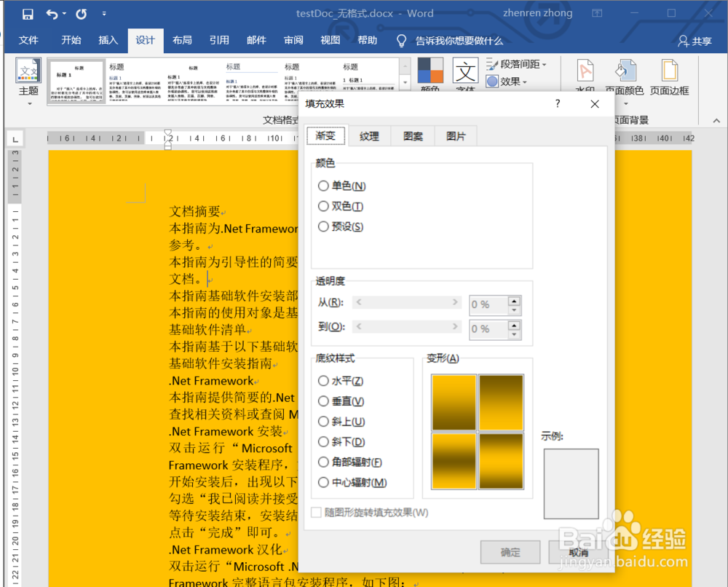
Task: Switch to the 布局 Layout tab
Action: point(182,40)
